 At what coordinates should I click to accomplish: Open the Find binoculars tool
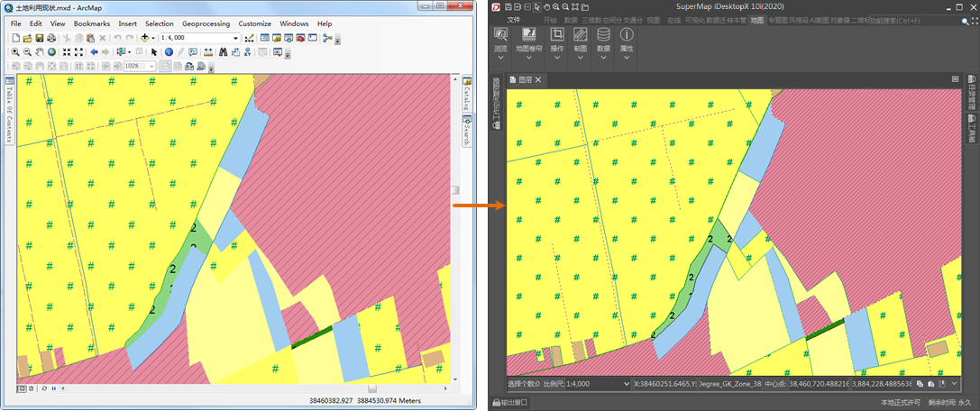pos(222,52)
